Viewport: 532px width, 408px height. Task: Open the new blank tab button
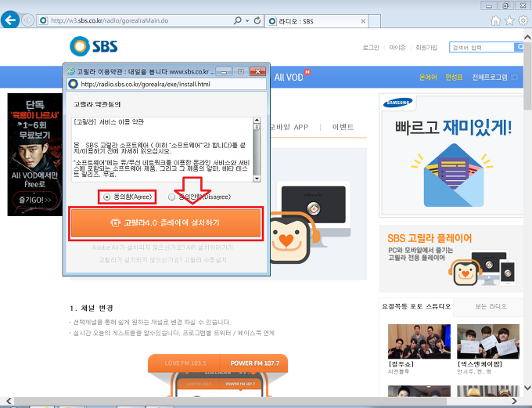coord(375,21)
